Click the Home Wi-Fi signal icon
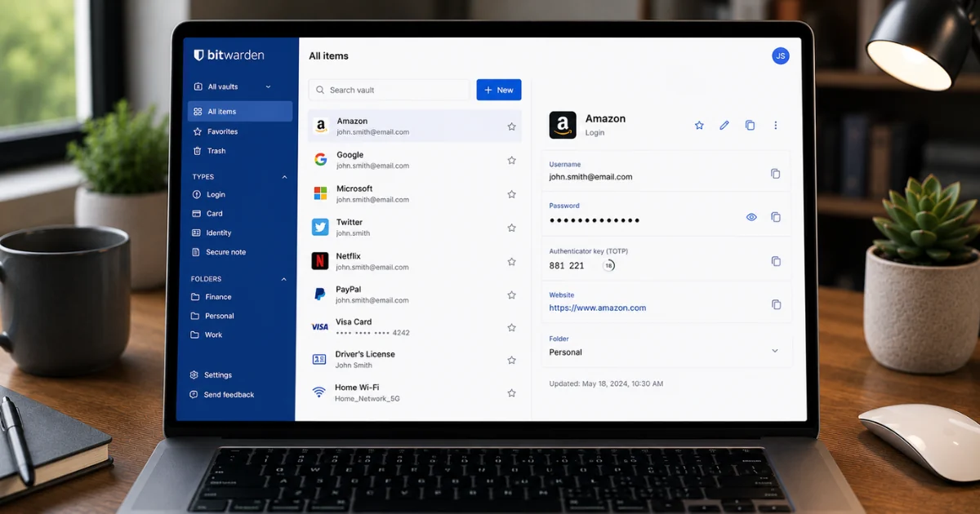This screenshot has height=514, width=980. point(319,392)
